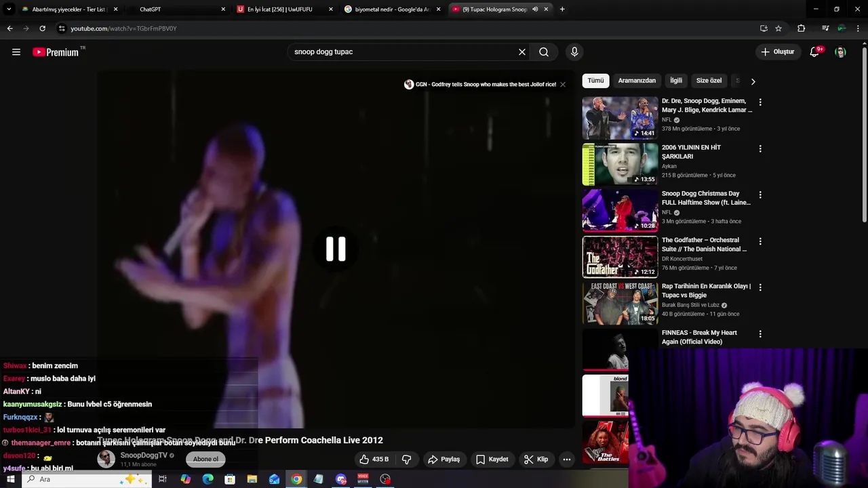Open options menu for 2006 hit songs video
The image size is (868, 488).
(760, 148)
